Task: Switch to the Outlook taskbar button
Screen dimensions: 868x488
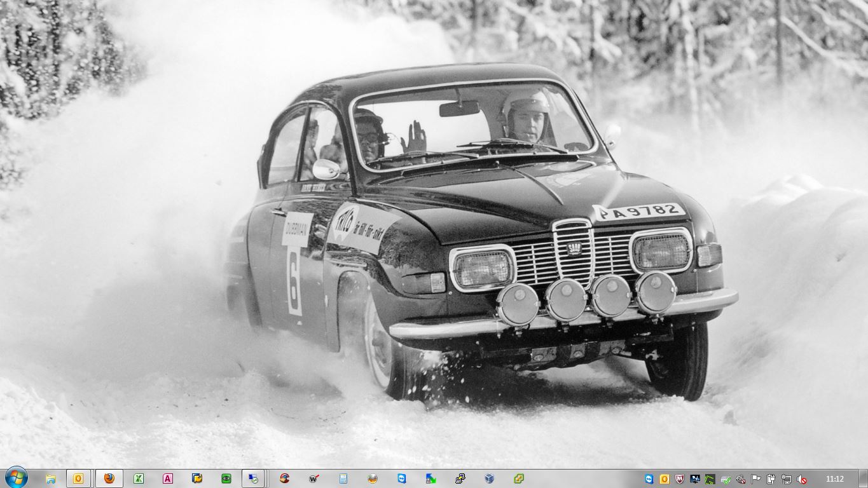Action: point(78,478)
